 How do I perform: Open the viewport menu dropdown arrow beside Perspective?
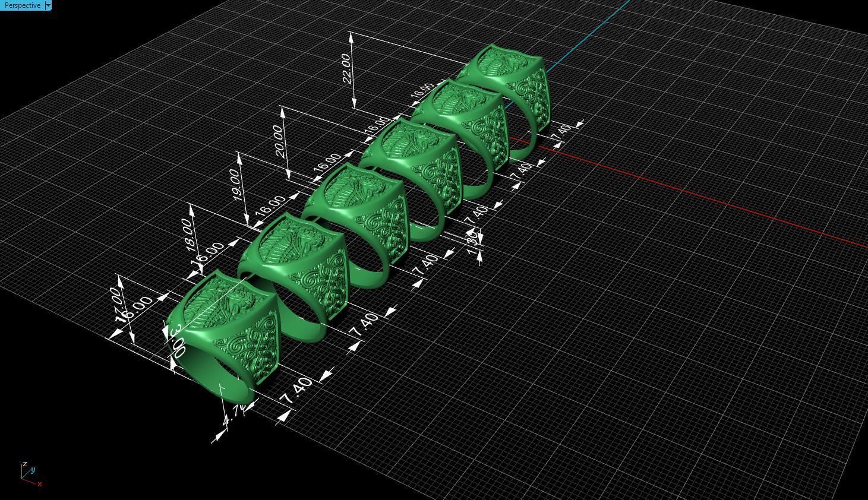pos(48,5)
